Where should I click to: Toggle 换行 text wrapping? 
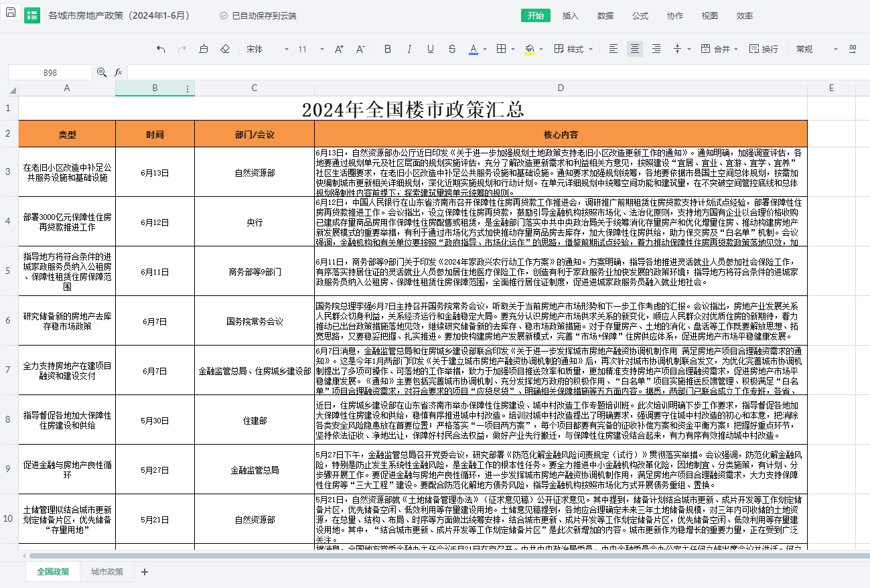tap(764, 49)
